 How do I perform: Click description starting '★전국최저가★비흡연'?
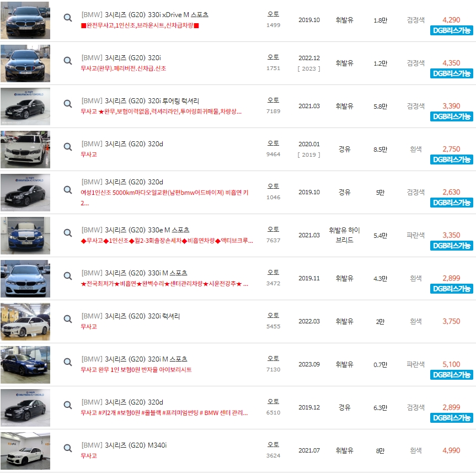click(x=164, y=284)
